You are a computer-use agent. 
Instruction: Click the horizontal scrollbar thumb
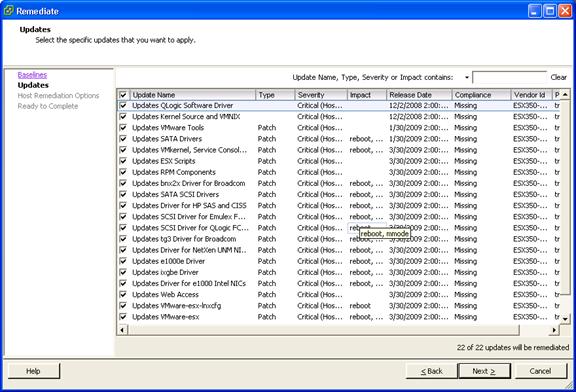coord(323,330)
